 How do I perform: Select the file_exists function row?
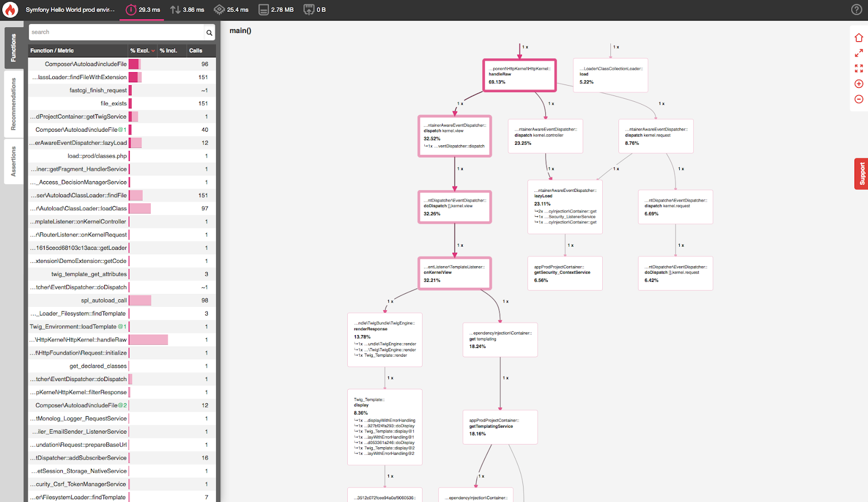[122, 104]
